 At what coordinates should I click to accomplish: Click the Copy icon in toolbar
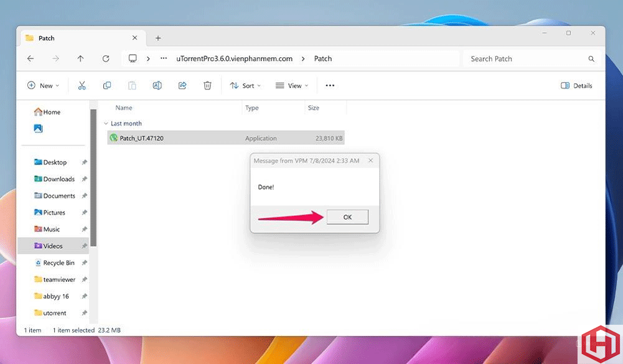pos(107,85)
